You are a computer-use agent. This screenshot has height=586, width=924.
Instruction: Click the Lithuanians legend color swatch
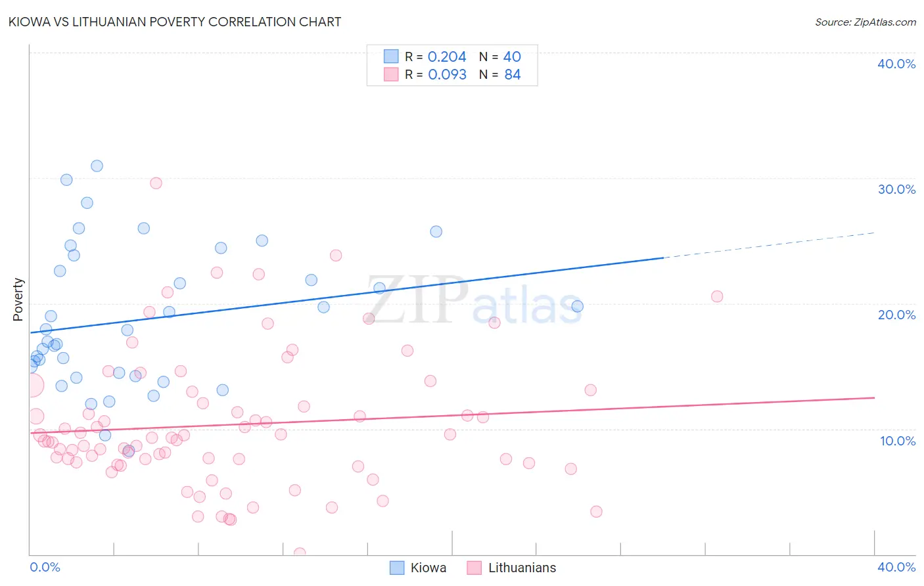coord(474,568)
